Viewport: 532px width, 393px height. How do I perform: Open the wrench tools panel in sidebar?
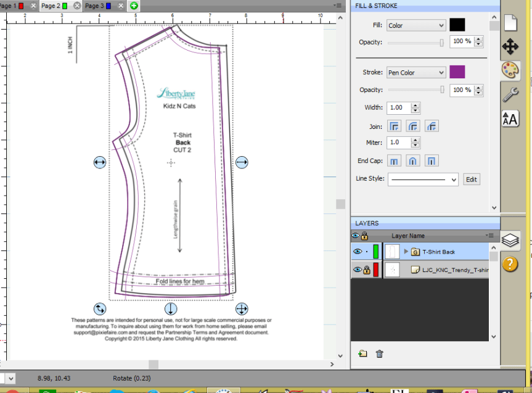[510, 94]
